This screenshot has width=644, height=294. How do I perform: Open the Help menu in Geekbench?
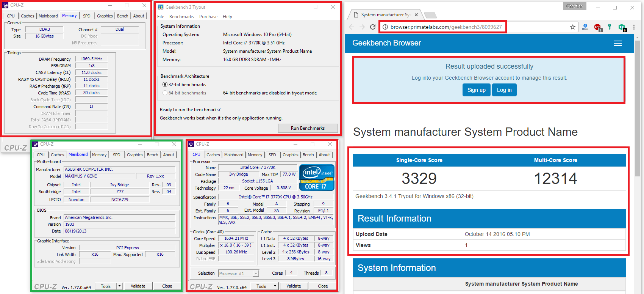pos(227,17)
